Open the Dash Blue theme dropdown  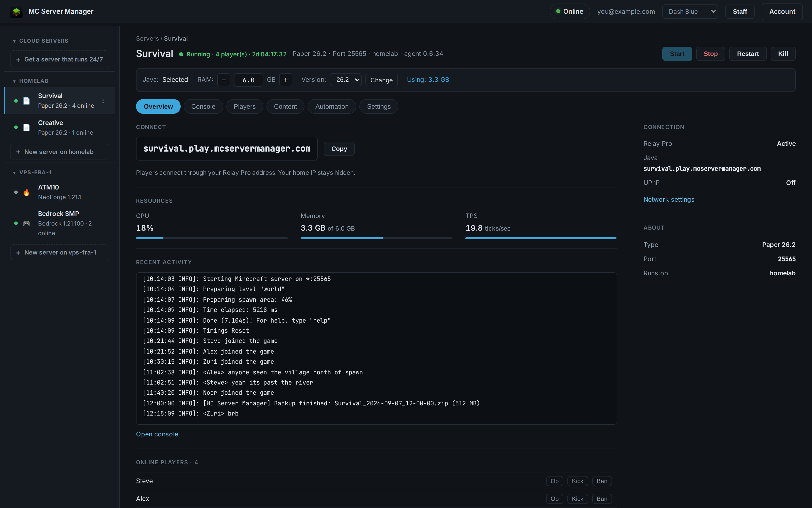click(690, 12)
